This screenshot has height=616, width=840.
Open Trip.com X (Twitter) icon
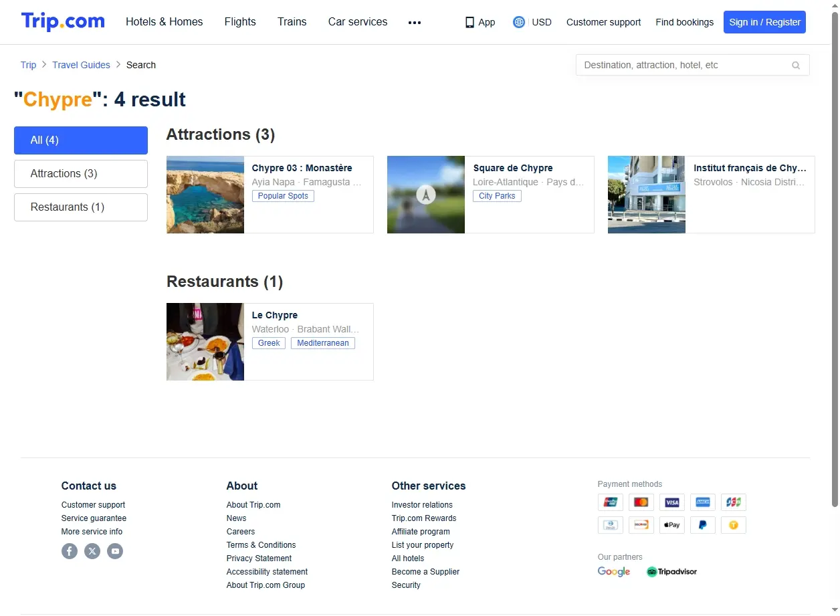tap(92, 551)
